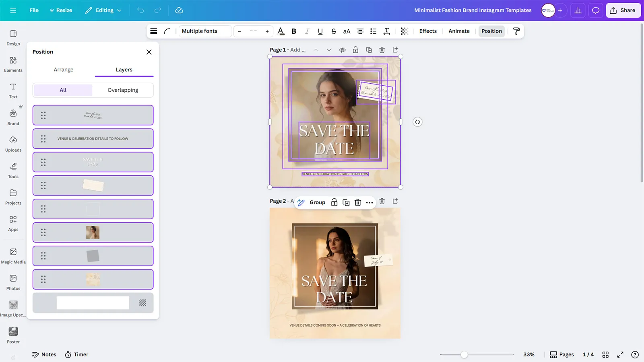Toggle underline text formatting

point(320,31)
